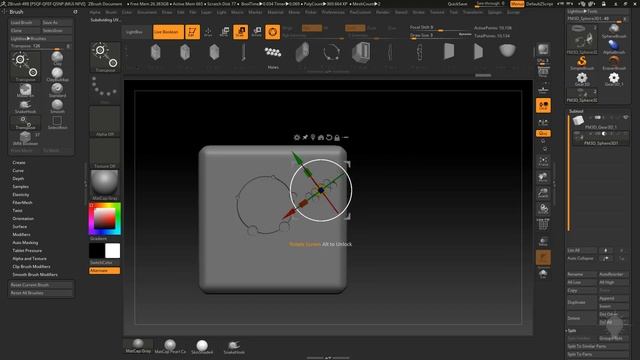Click the Reset Current Brush button

point(41,285)
